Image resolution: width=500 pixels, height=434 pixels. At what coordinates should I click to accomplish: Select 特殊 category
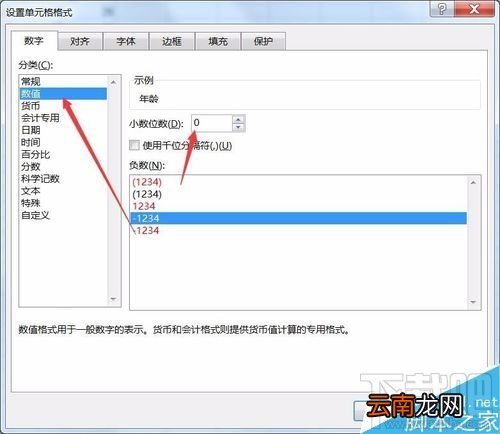point(63,203)
